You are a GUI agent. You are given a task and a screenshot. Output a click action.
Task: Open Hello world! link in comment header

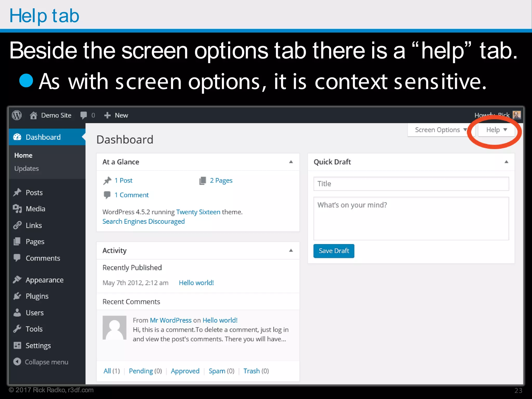coord(220,320)
